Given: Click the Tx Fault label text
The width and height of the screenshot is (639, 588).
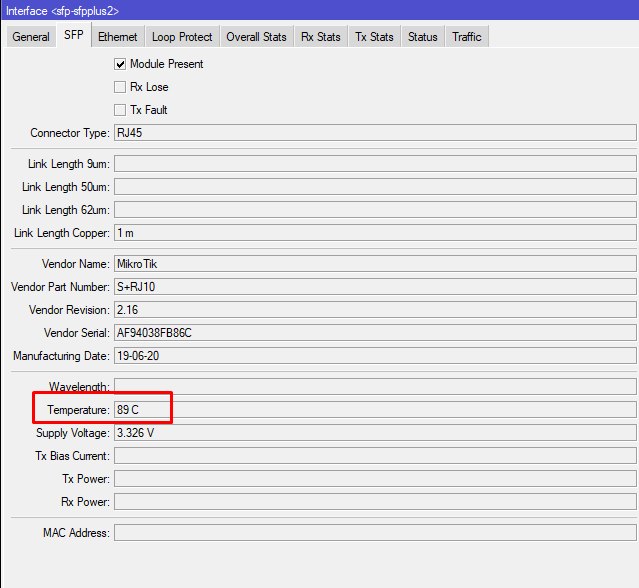Looking at the screenshot, I should (x=149, y=110).
